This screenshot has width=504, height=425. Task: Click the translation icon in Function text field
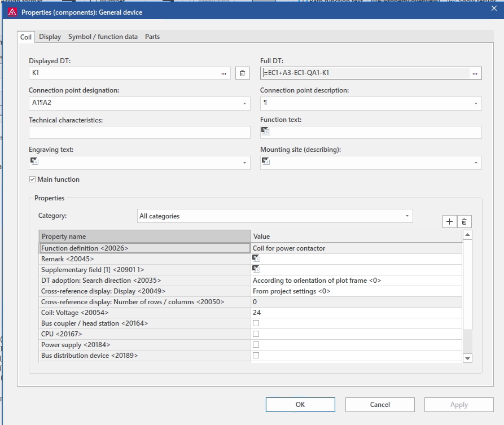pyautogui.click(x=265, y=132)
